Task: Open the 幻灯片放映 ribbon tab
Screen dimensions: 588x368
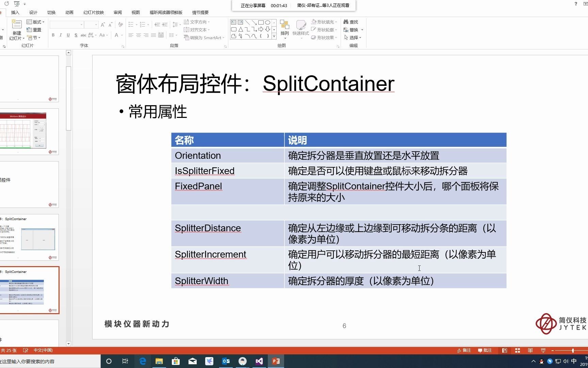Action: click(x=94, y=12)
